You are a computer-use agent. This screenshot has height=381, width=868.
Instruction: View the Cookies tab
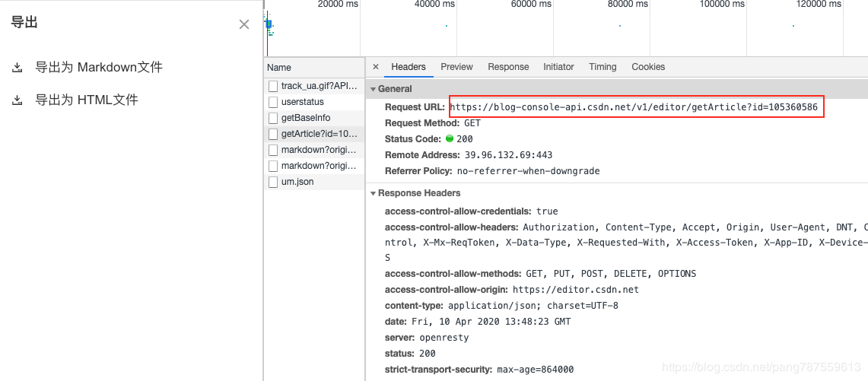(x=648, y=66)
